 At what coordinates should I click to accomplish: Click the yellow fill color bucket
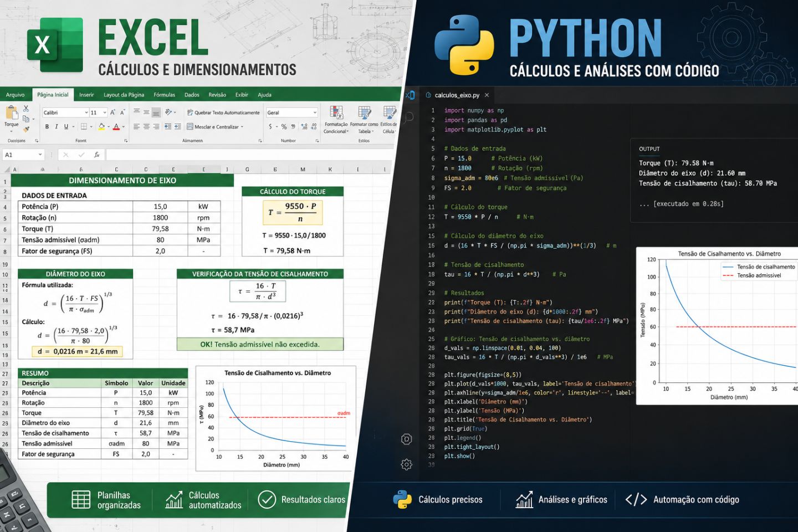[101, 126]
